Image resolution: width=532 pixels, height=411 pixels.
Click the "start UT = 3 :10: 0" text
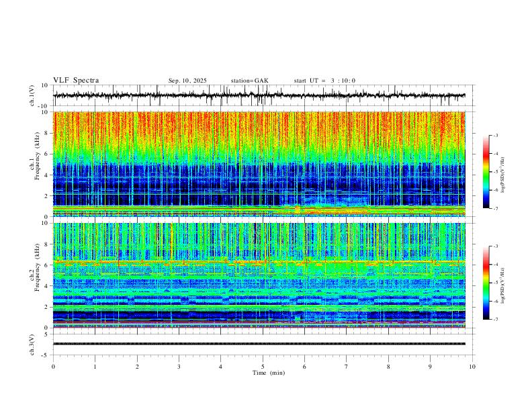coord(324,81)
